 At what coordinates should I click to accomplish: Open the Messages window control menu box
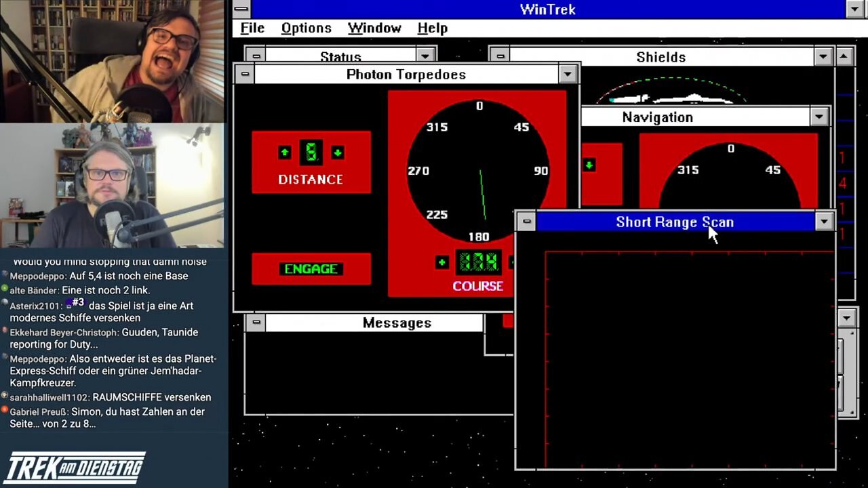pos(256,323)
